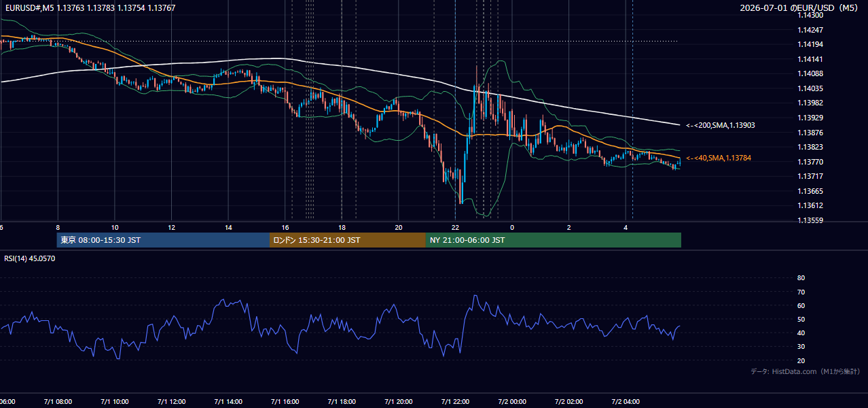The height and width of the screenshot is (408, 868).
Task: Click the 7/1 20:00 bottom time label
Action: 399,402
